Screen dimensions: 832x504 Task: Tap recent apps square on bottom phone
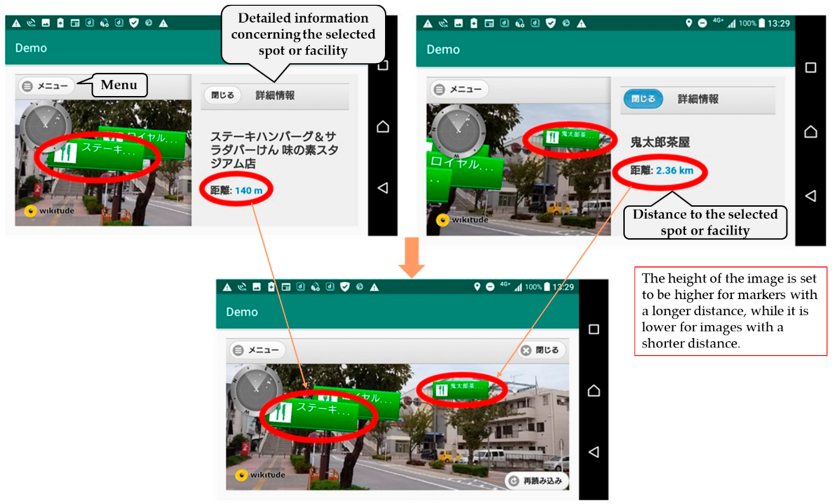pyautogui.click(x=594, y=329)
